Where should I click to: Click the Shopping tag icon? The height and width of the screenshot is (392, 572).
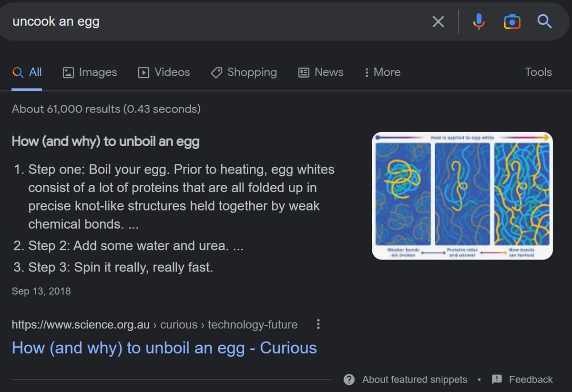click(x=216, y=72)
